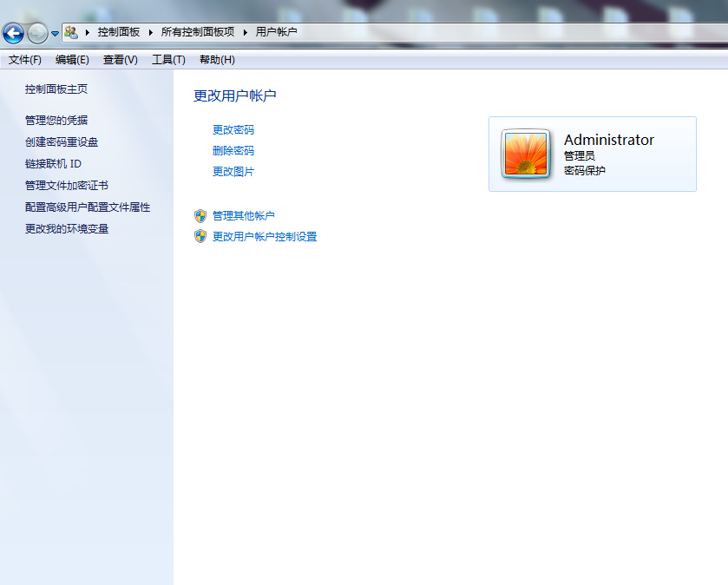
Task: Click the shield icon beside 更改用户帐户控制设置
Action: (200, 236)
